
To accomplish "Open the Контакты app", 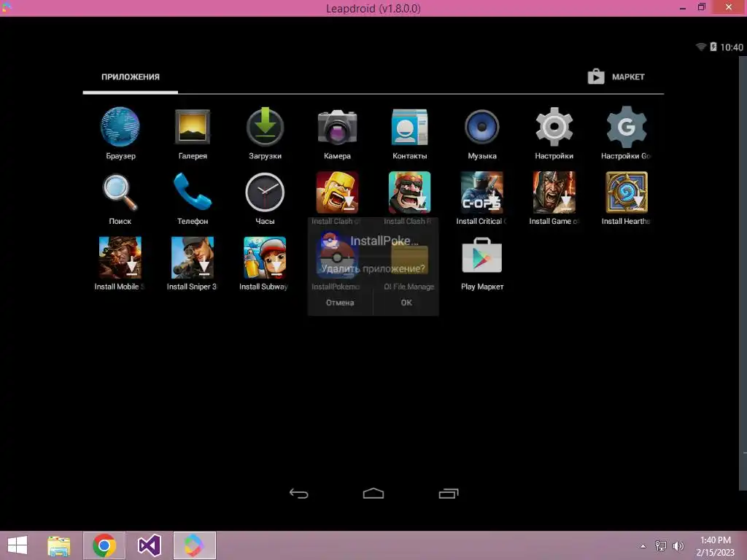I will (x=410, y=127).
